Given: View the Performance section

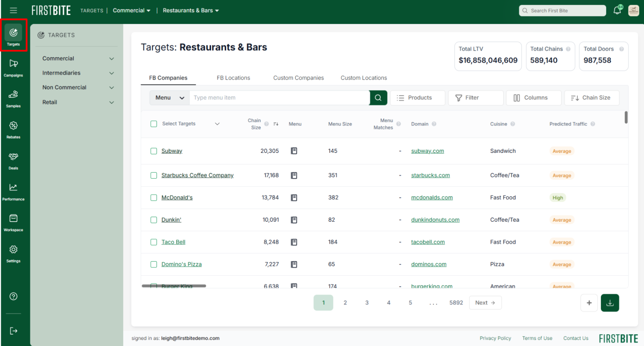Looking at the screenshot, I should 13,192.
